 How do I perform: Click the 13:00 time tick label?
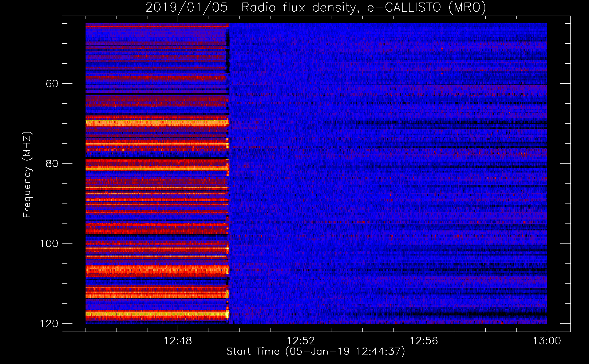[x=547, y=341]
